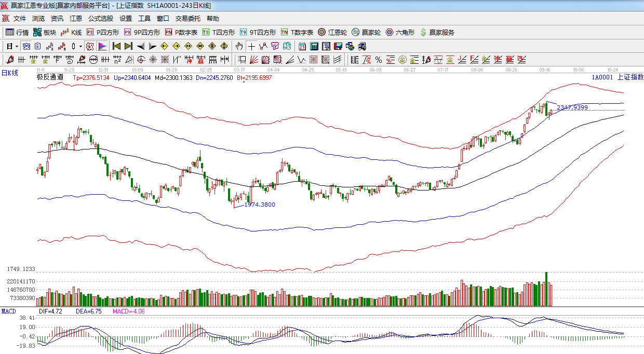Click the 2347.9399 price label on chart
Screen dimensions: 644x354
(572, 107)
